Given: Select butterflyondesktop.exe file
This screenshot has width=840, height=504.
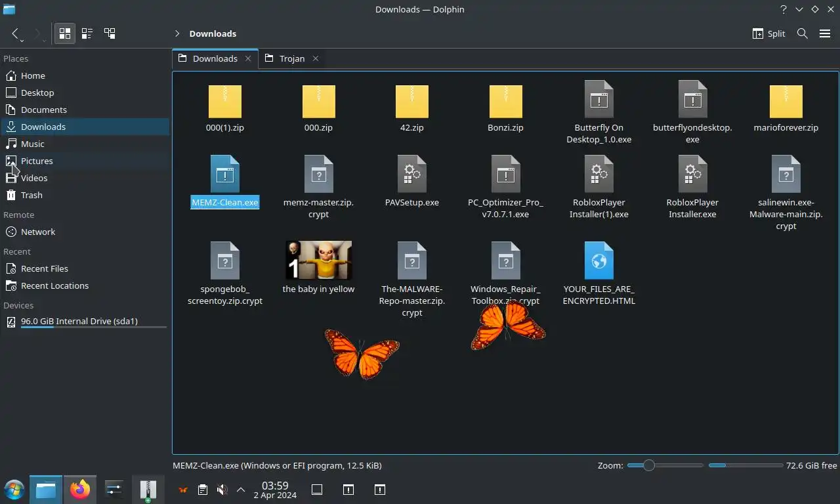Looking at the screenshot, I should [x=692, y=113].
